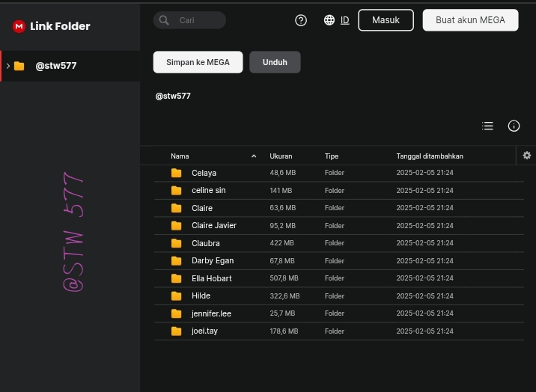Screen dimensions: 536x392
Task: Select the Claubra folder name
Action: pos(206,243)
